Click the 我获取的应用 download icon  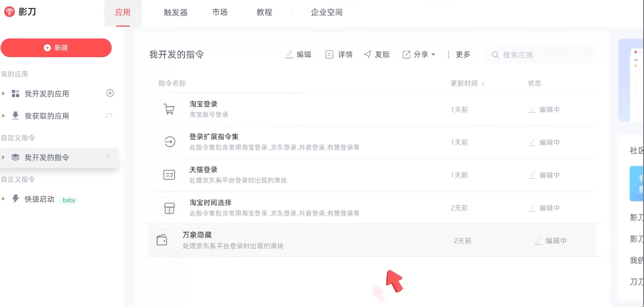[x=15, y=115]
